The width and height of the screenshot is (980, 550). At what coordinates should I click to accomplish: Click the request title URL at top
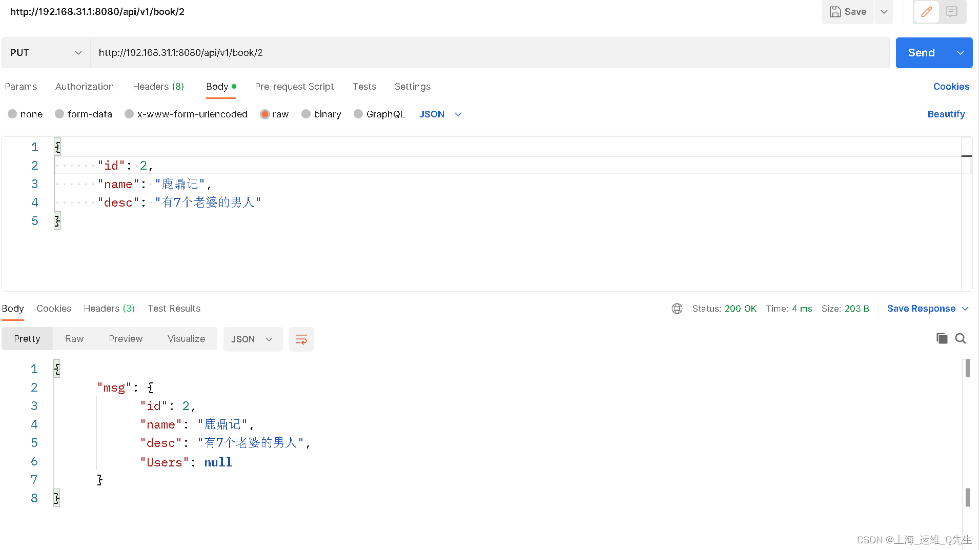[x=97, y=12]
